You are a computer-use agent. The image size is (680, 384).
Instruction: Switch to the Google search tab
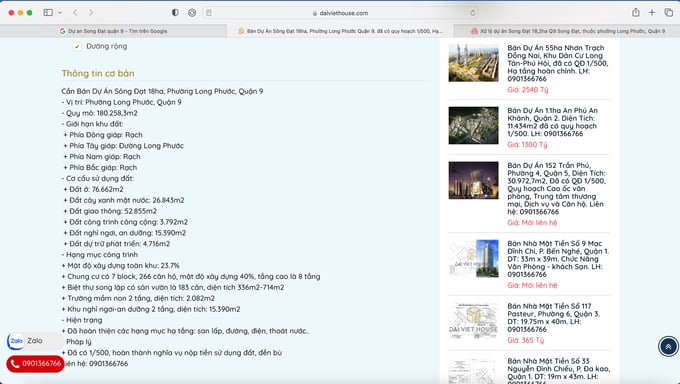point(113,31)
